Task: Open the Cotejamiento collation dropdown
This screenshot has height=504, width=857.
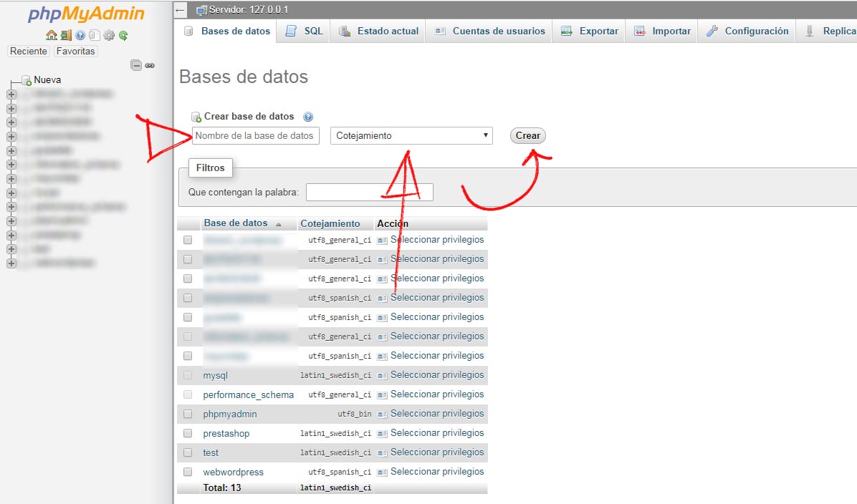Action: [411, 135]
